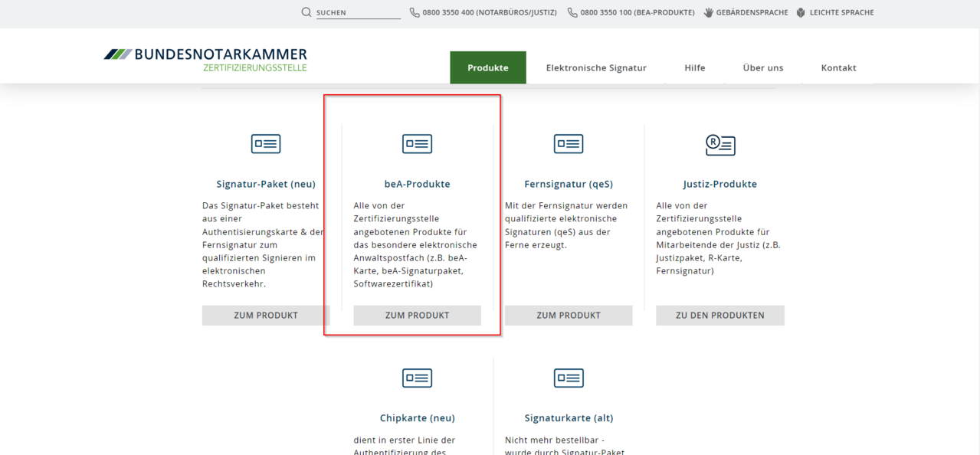Click ZUM PRODUKT under beA-Produkte
The width and height of the screenshot is (980, 455).
click(417, 315)
